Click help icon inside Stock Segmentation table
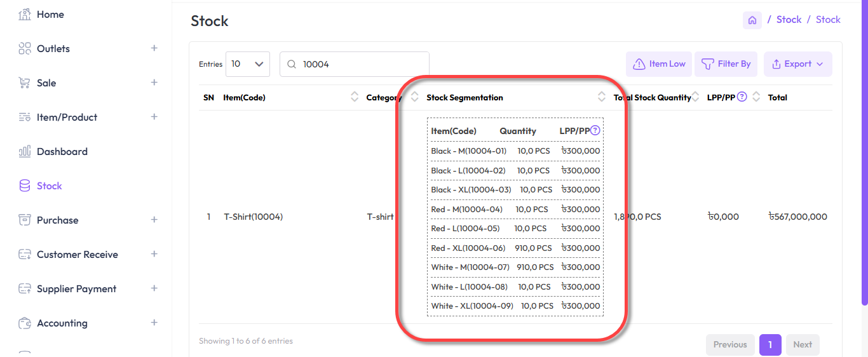The height and width of the screenshot is (357, 868). point(595,131)
